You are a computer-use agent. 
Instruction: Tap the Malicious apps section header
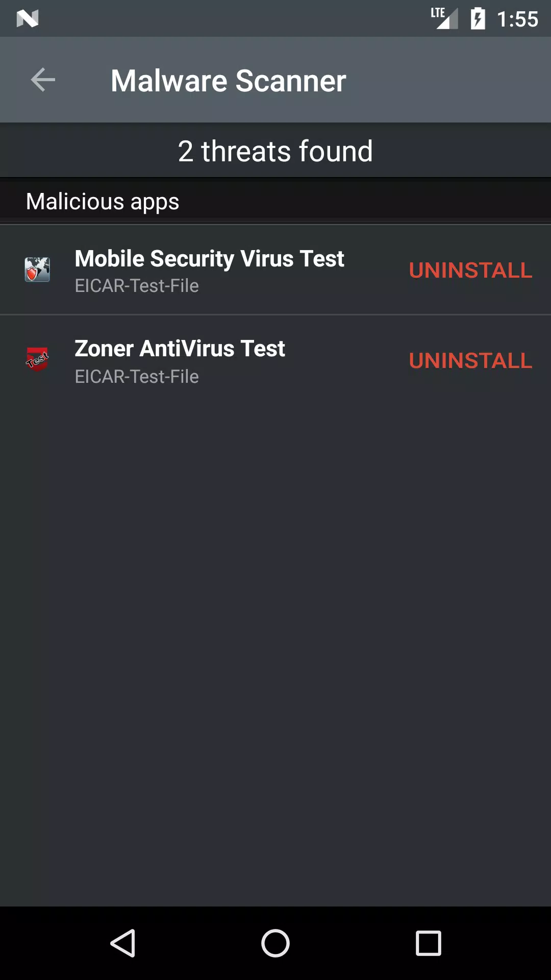[x=103, y=201]
